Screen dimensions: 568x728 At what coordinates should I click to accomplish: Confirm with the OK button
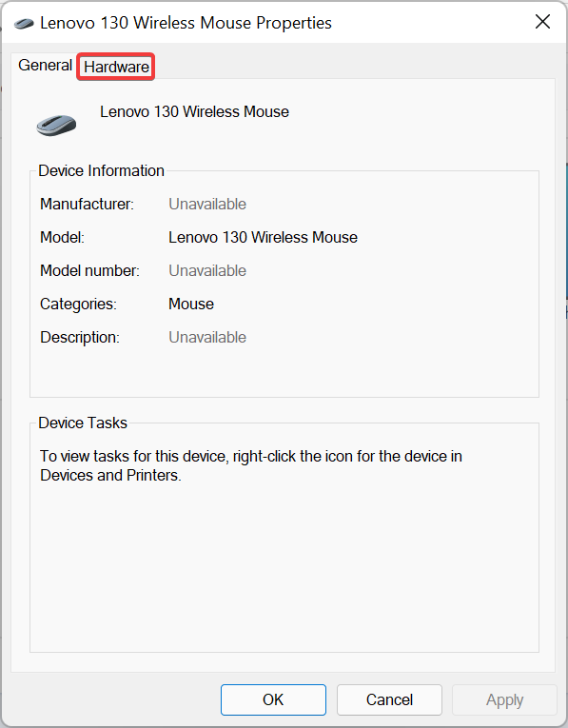click(x=273, y=699)
